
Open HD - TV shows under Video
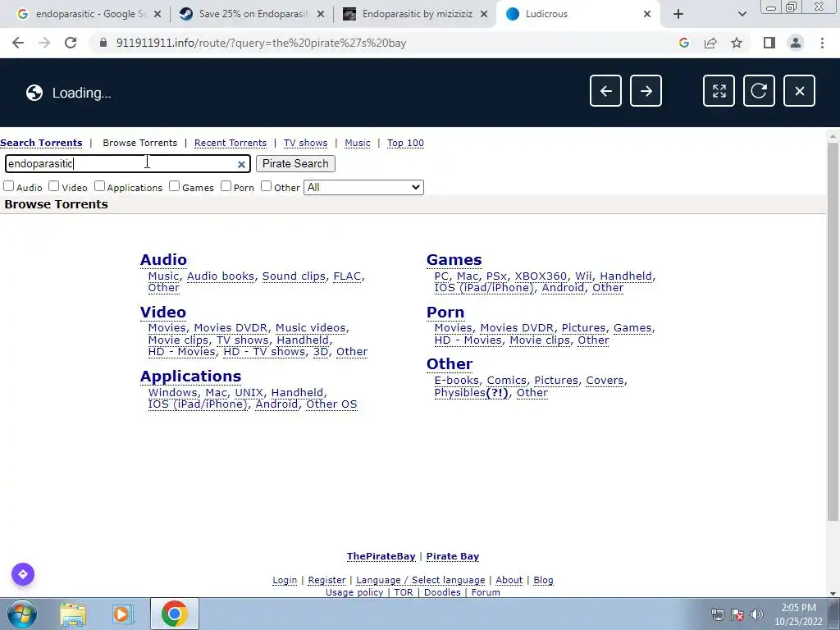[x=264, y=351]
